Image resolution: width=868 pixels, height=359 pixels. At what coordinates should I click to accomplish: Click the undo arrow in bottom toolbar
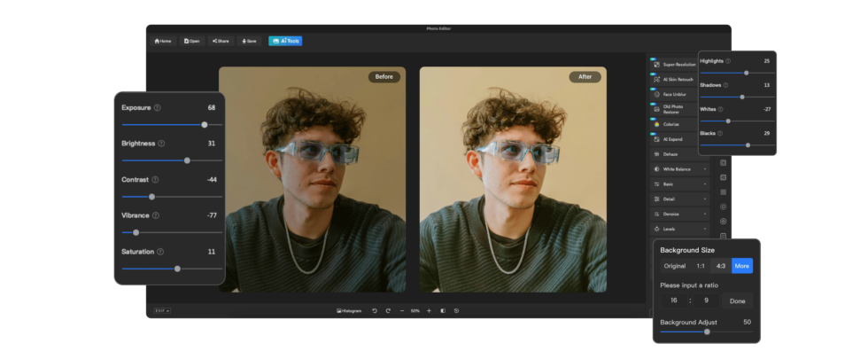pos(375,310)
